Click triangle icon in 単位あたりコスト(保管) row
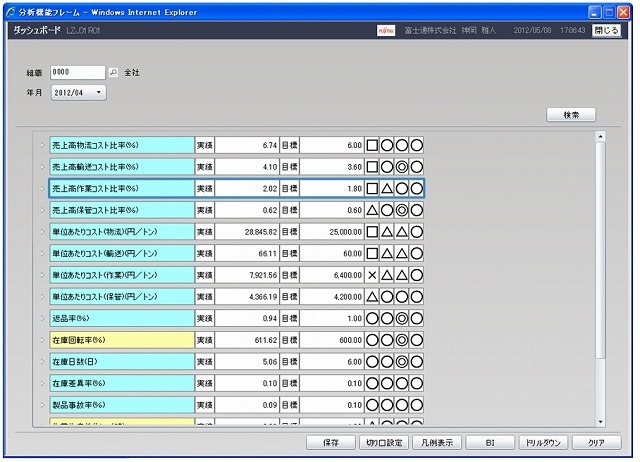 point(372,297)
